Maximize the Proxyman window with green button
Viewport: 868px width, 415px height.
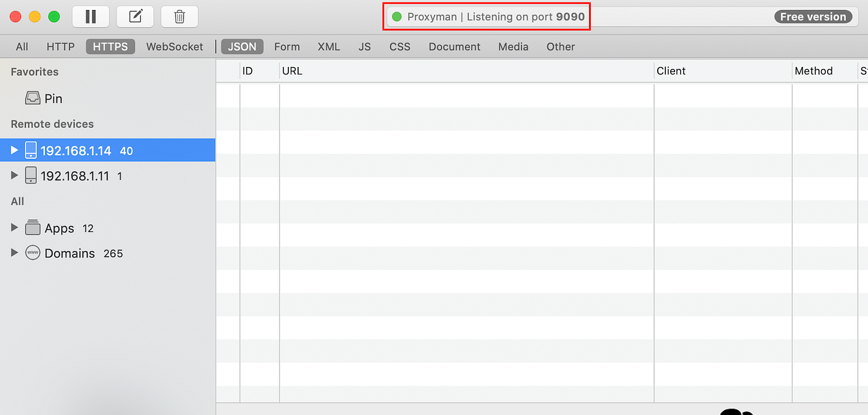(x=54, y=17)
